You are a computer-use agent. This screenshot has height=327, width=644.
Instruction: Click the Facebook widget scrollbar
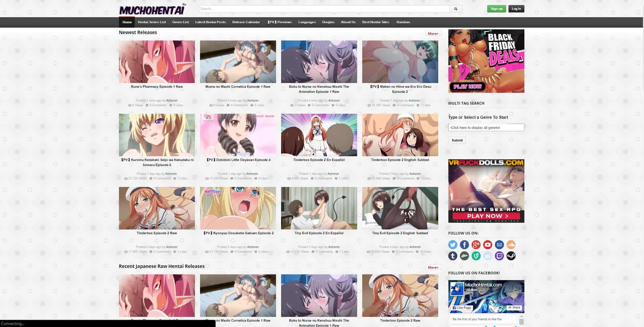click(x=521, y=322)
